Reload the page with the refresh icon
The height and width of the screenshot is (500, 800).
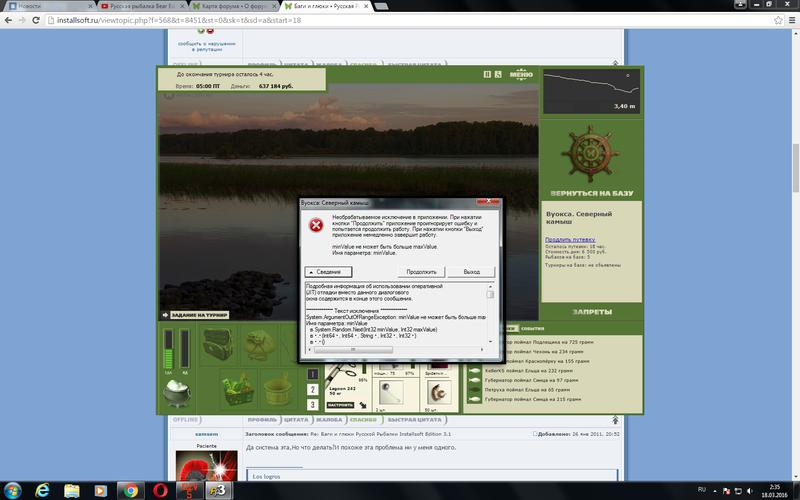[36, 20]
